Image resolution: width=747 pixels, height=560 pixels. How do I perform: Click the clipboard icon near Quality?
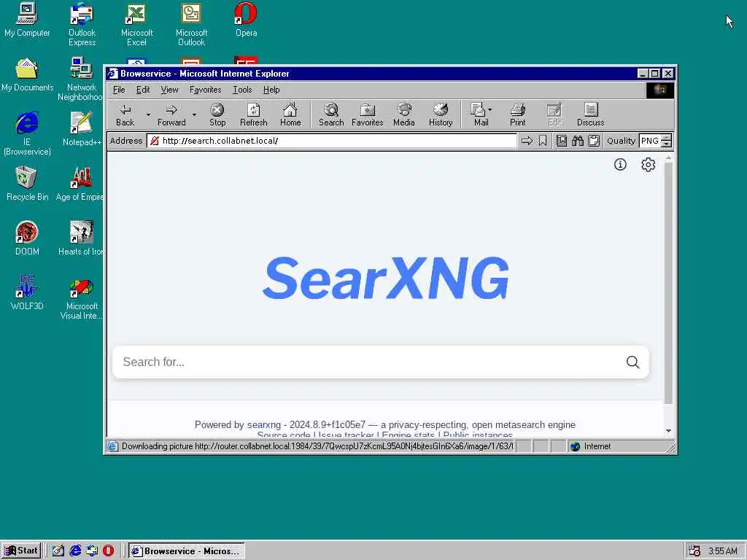point(594,141)
